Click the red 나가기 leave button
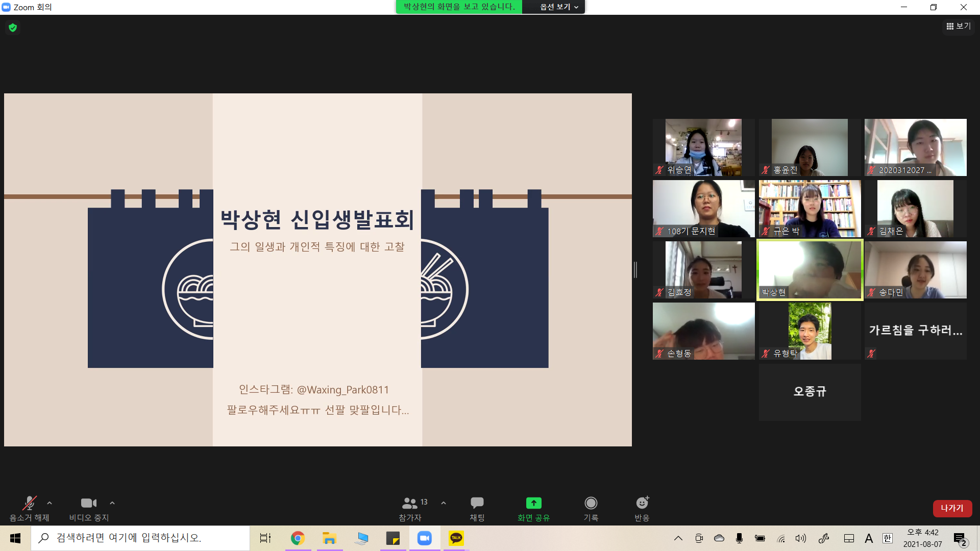980x551 pixels. point(952,508)
